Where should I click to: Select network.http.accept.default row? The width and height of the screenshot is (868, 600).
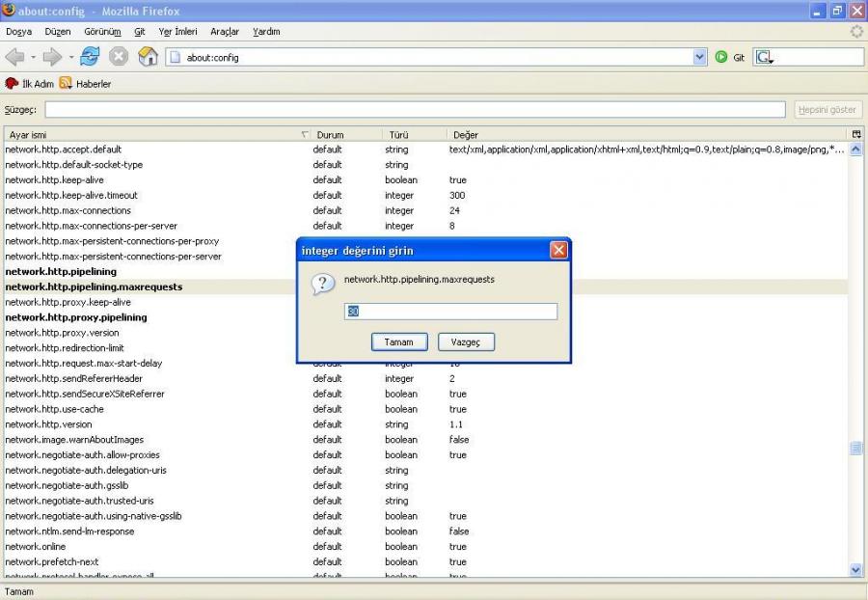[x=425, y=150]
